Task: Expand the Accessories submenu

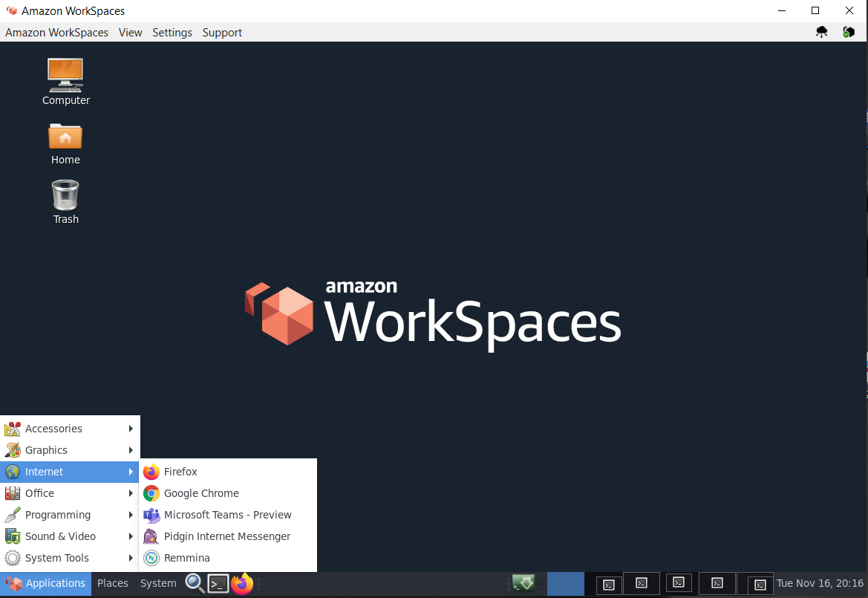Action: click(70, 429)
